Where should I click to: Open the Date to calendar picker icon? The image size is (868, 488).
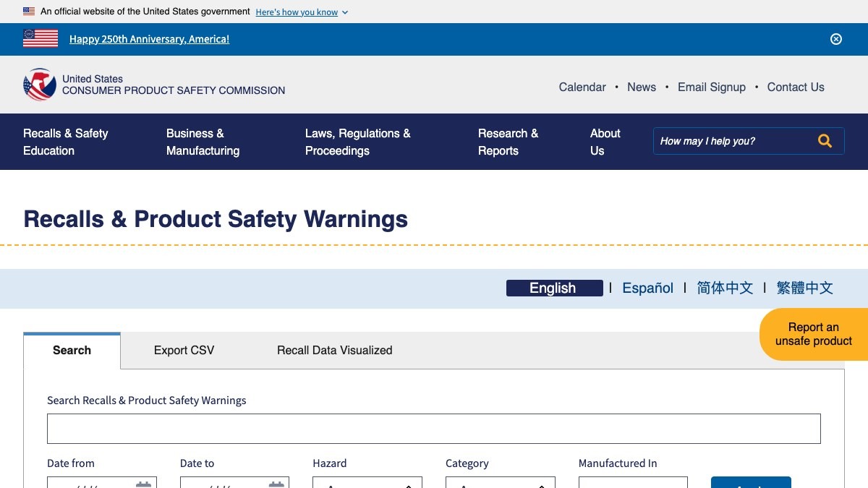click(x=276, y=485)
